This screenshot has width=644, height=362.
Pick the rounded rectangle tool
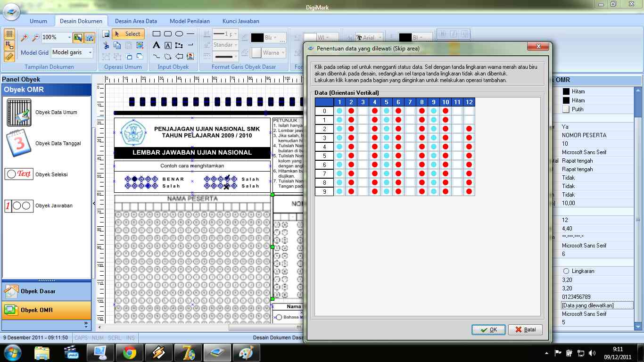coord(168,34)
